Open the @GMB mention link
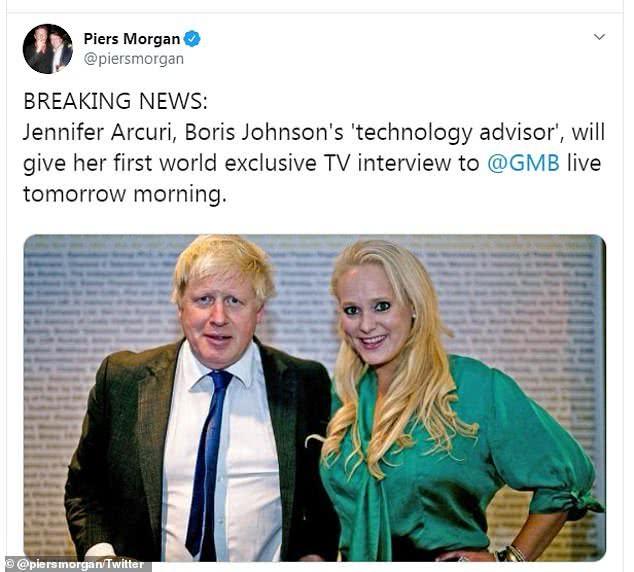The height and width of the screenshot is (572, 634). [523, 163]
